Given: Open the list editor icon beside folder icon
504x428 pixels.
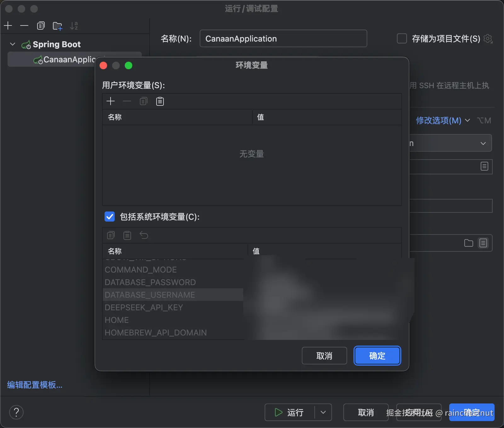Looking at the screenshot, I should point(483,243).
